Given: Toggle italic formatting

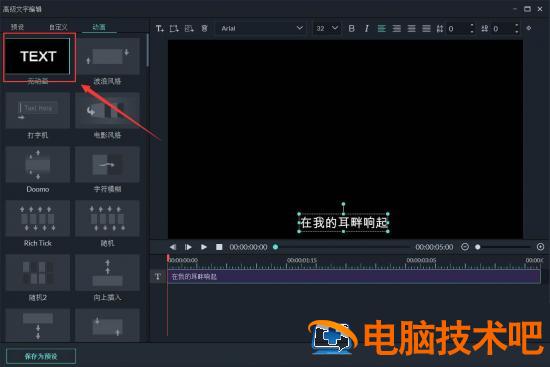Looking at the screenshot, I should [367, 28].
